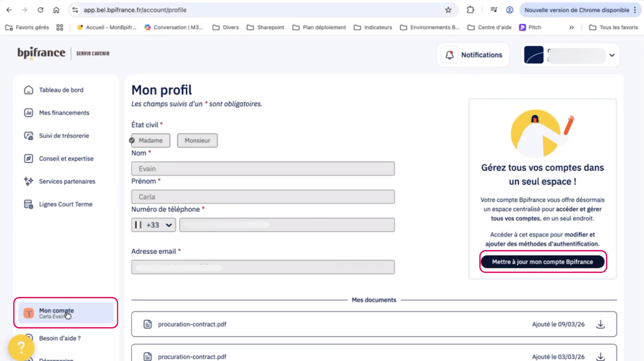
Task: Open the Chrome extensions puzzle icon
Action: click(470, 10)
